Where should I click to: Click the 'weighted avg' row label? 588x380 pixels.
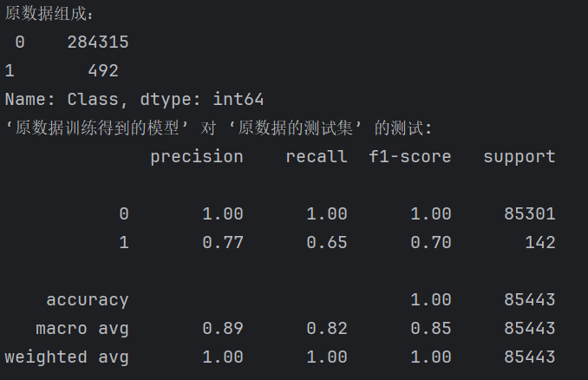click(67, 357)
